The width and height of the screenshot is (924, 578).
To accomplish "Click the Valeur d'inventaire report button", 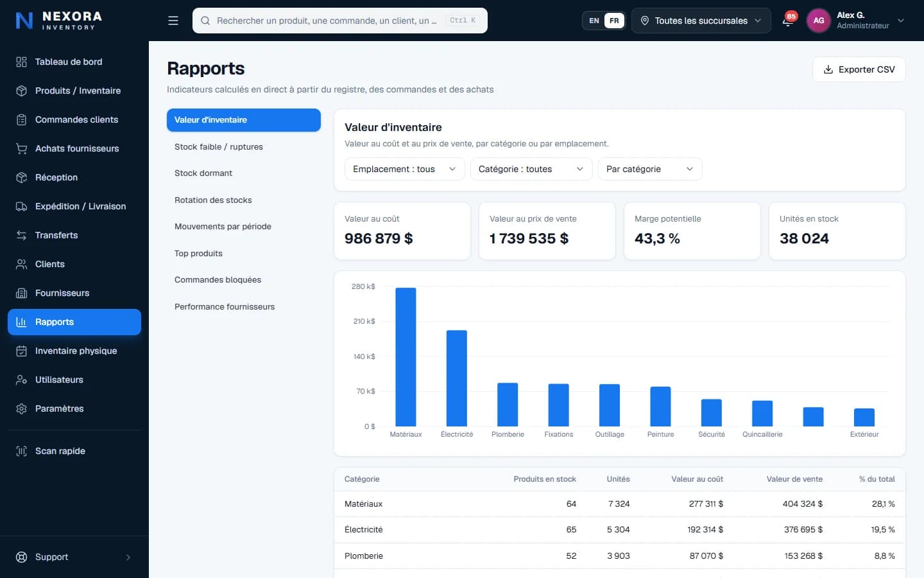I will 244,120.
